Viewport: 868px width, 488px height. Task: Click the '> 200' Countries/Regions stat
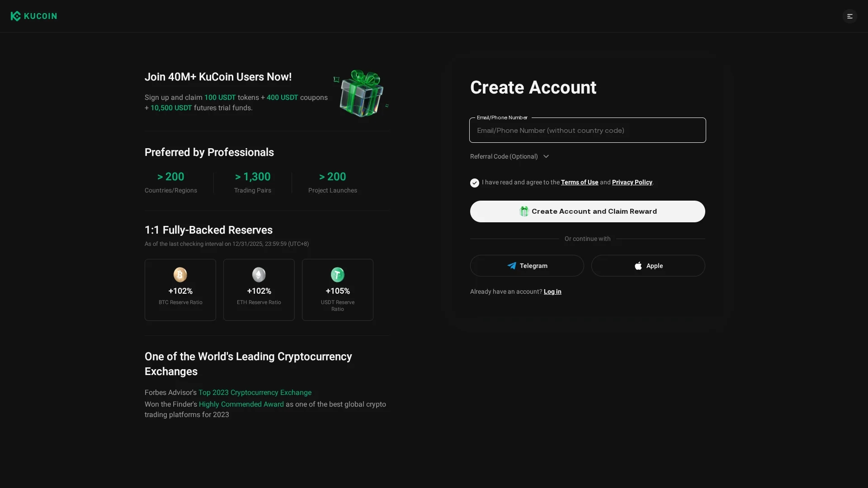point(171,183)
